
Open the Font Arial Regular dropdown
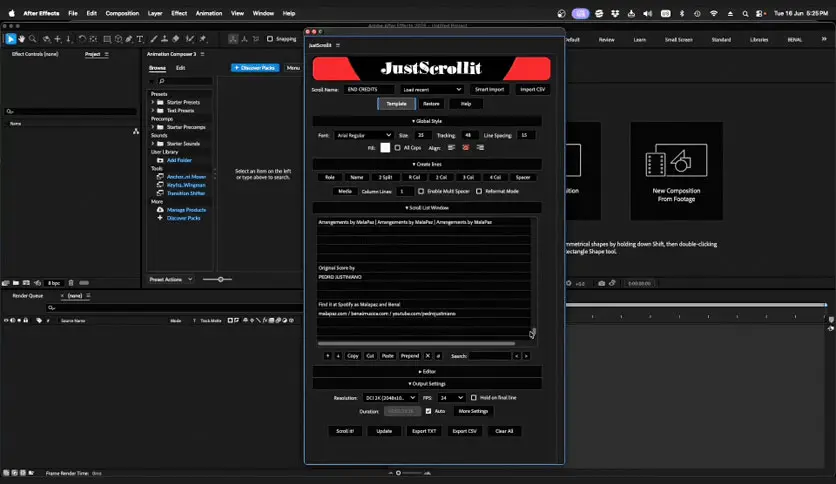pos(364,135)
